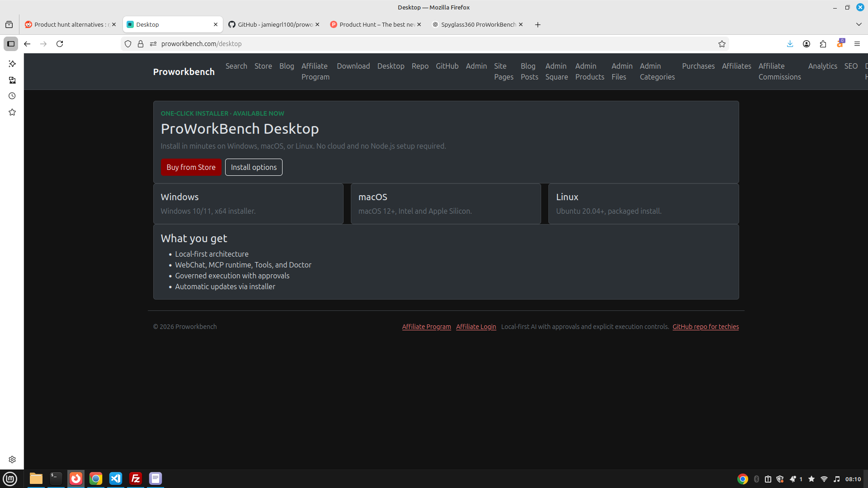Switch to the Product Hunt tab
Image resolution: width=868 pixels, height=488 pixels.
(375, 24)
